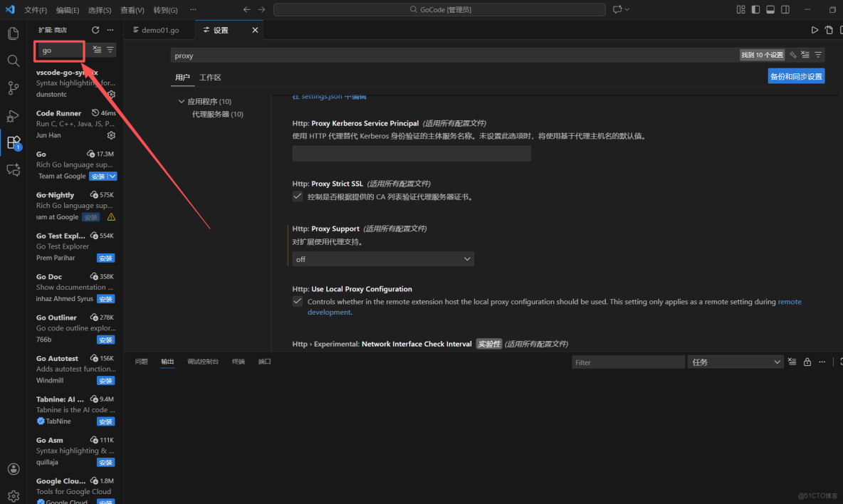Open Run and Debug icon
Screen dimensions: 843x504
13,115
